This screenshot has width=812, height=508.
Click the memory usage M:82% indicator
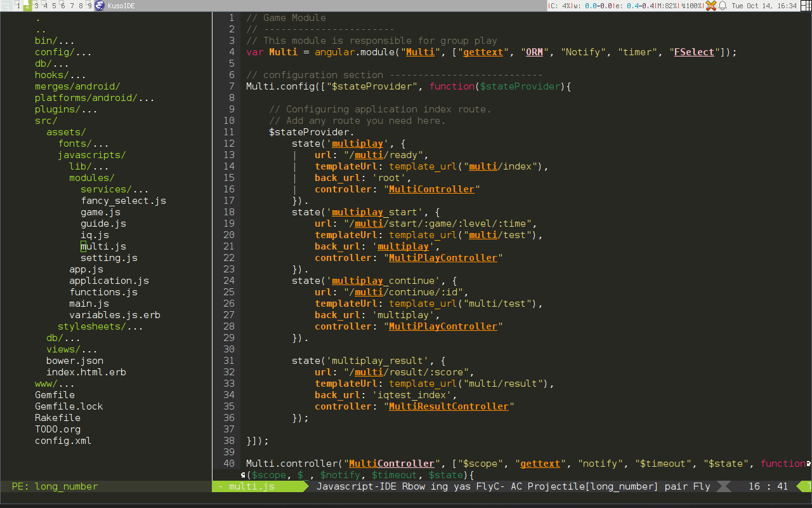point(668,6)
